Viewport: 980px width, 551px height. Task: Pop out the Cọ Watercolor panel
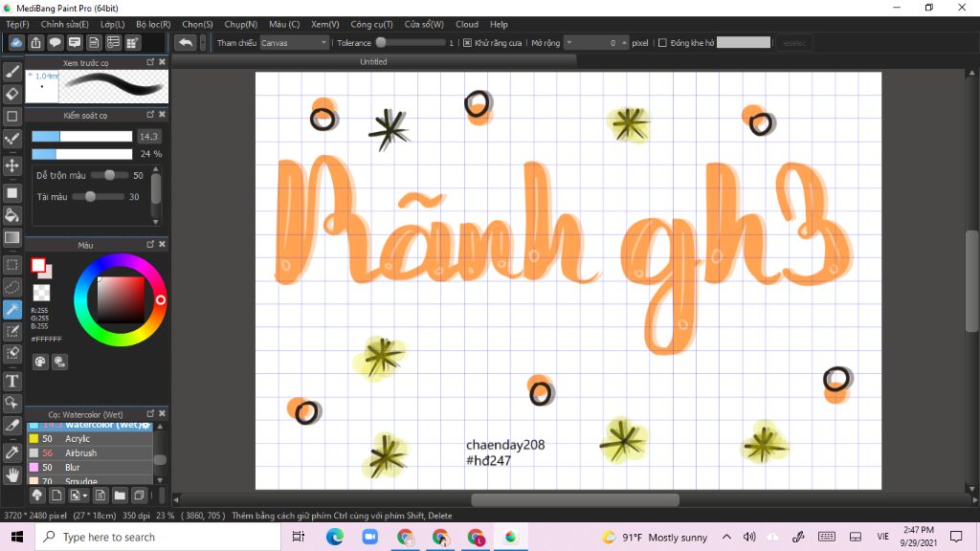point(150,413)
